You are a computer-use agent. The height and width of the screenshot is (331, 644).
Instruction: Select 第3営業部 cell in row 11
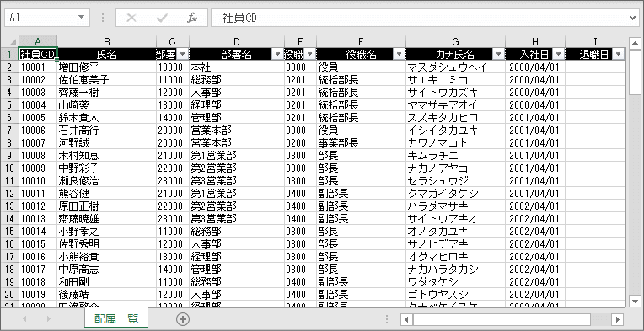pyautogui.click(x=237, y=181)
